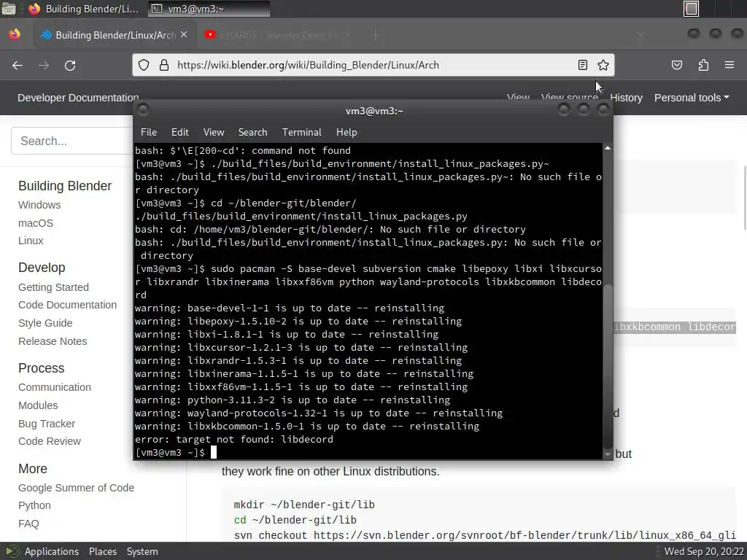Open the terminal Edit menu
The width and height of the screenshot is (747, 560).
179,133
